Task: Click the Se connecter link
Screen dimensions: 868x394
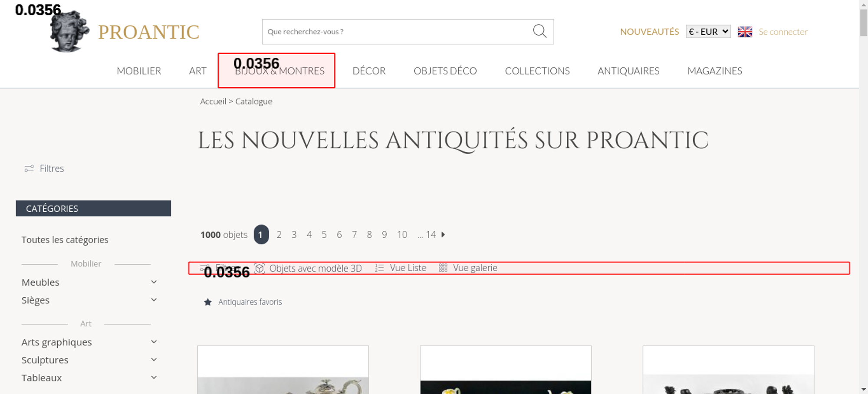Action: pyautogui.click(x=783, y=32)
